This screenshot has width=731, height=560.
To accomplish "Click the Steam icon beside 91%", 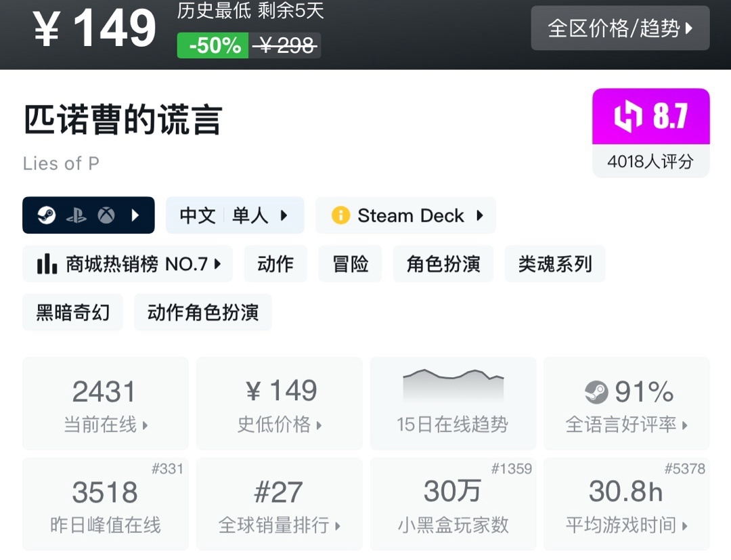I will click(596, 391).
